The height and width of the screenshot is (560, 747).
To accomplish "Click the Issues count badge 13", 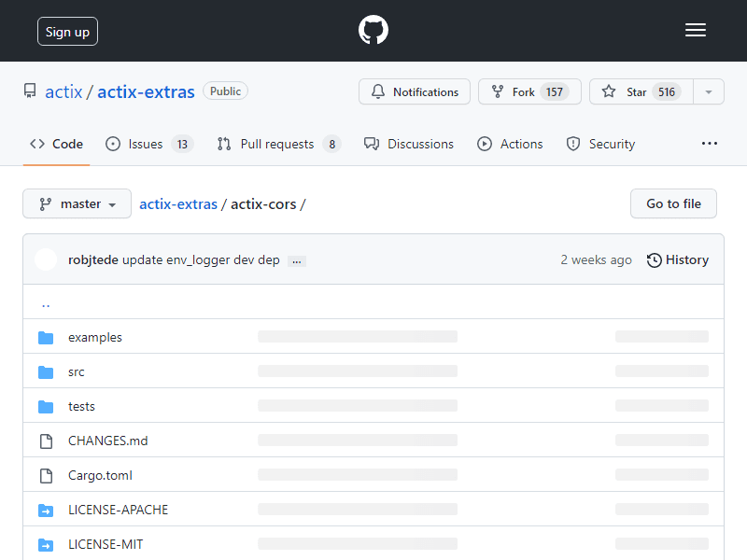I will point(182,144).
